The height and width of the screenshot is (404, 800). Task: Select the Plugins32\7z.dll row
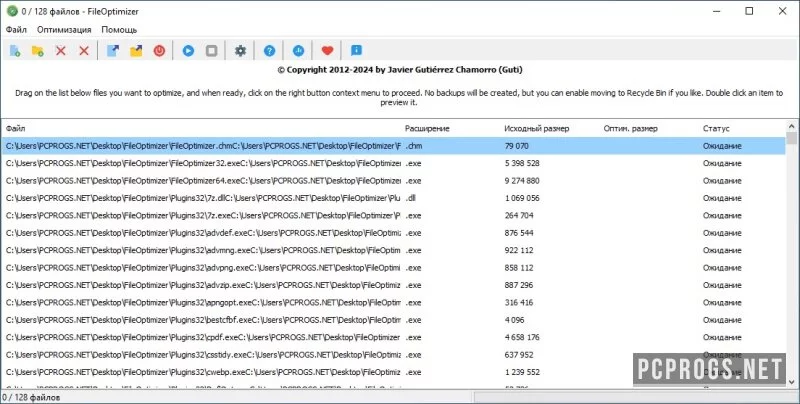coord(393,198)
